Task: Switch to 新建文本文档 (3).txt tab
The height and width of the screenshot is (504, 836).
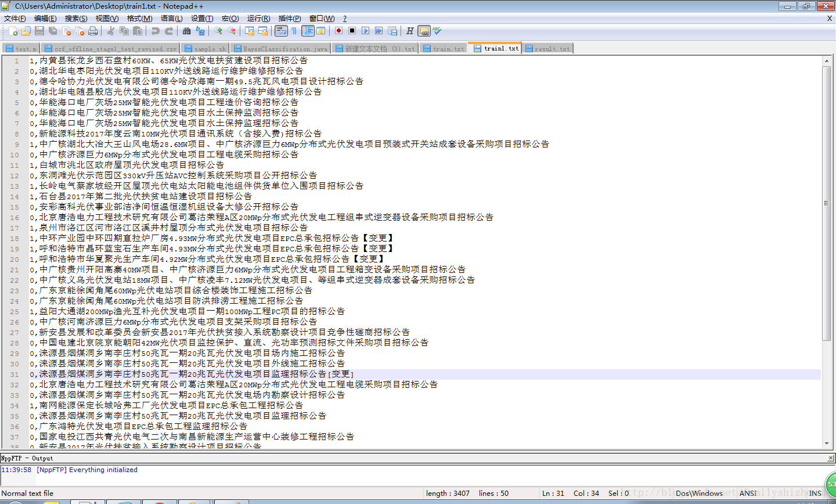Action: [376, 49]
